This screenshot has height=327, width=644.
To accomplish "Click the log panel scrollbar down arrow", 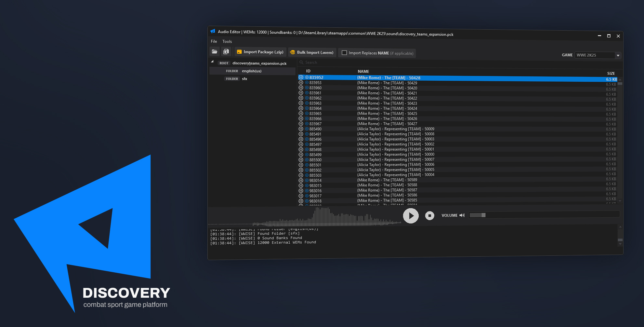I will [x=620, y=244].
